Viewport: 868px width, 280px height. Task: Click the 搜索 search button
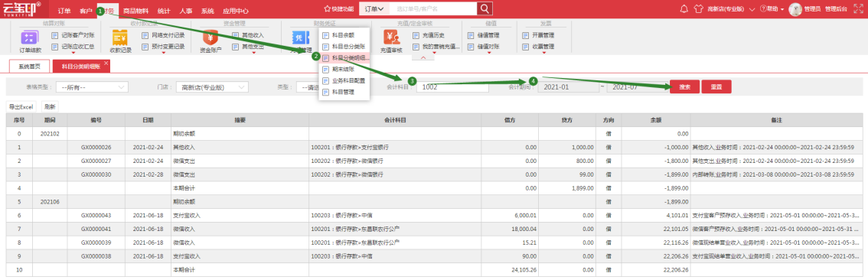[x=684, y=87]
